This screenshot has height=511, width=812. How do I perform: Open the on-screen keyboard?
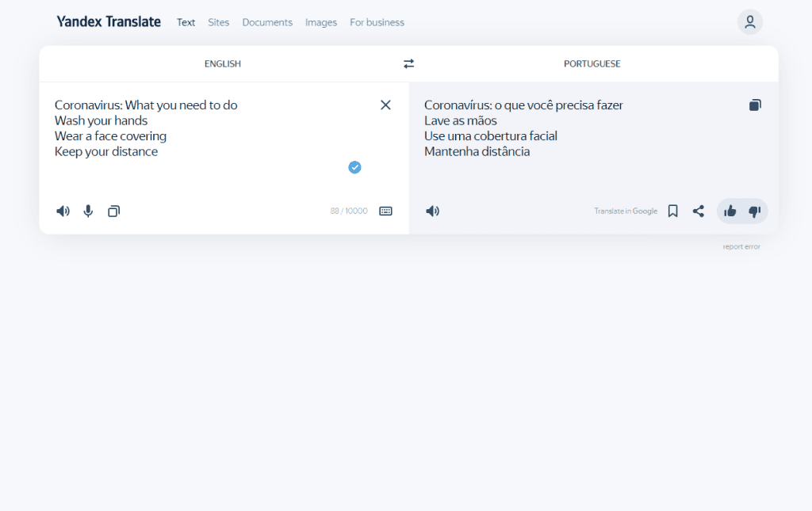[x=385, y=211]
